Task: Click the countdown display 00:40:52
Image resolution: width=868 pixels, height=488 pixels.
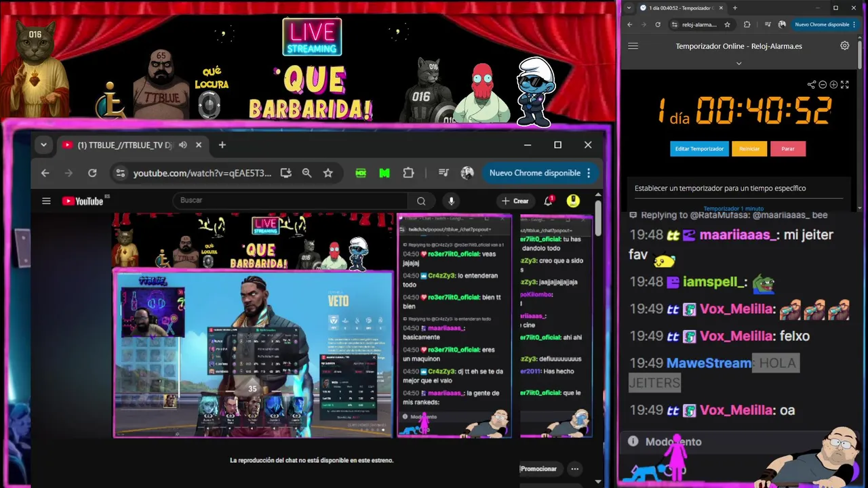Action: (764, 110)
